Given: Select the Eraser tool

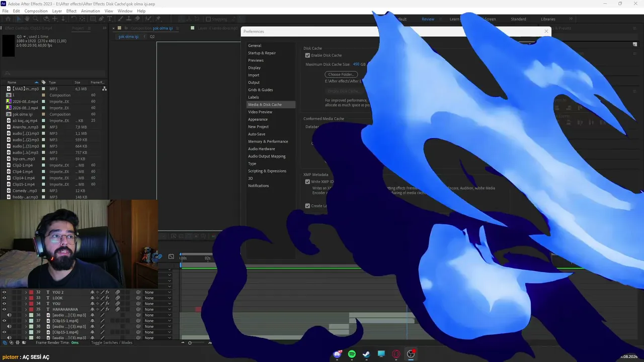Looking at the screenshot, I should (138, 19).
